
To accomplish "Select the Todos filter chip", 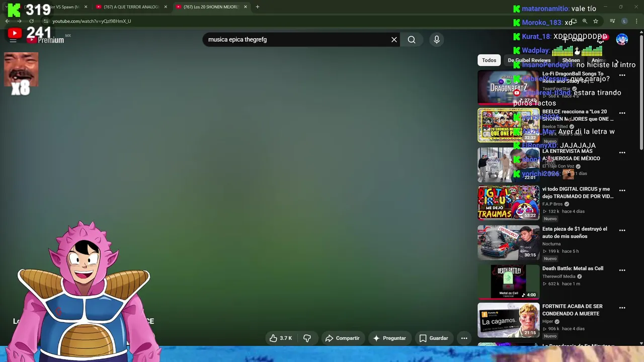I will pyautogui.click(x=489, y=60).
